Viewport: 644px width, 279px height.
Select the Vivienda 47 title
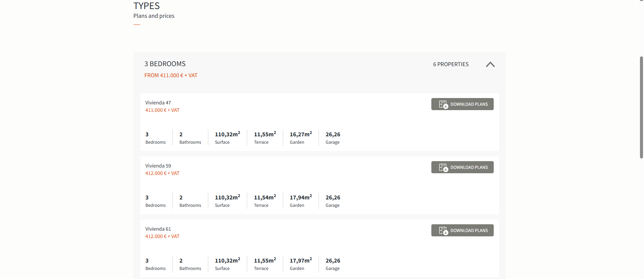[x=158, y=103]
